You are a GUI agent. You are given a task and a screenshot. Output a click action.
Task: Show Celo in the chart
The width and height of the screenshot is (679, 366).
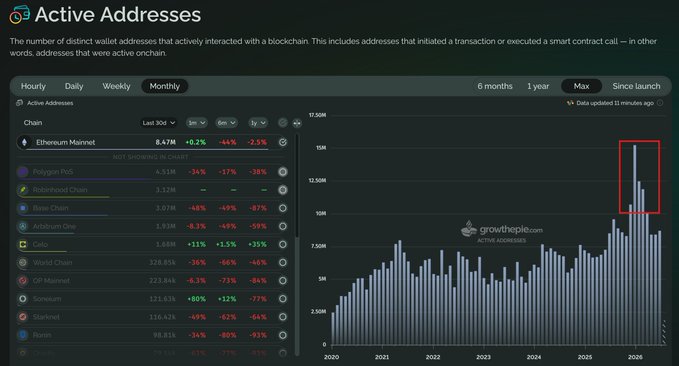(x=283, y=244)
